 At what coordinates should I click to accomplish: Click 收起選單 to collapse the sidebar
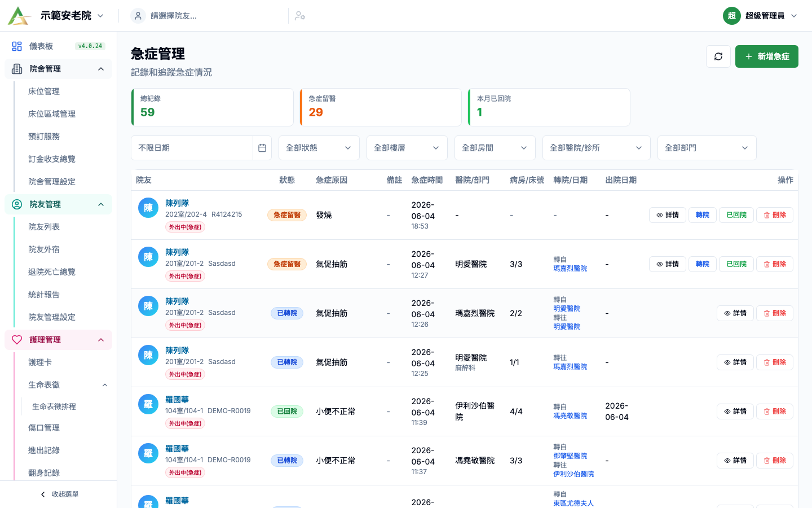click(59, 494)
